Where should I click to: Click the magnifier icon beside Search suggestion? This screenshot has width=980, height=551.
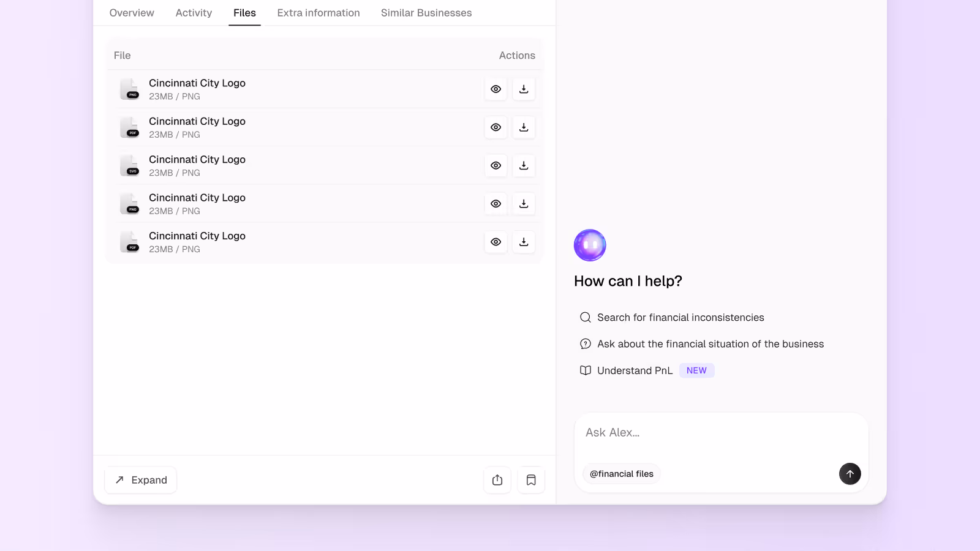586,317
